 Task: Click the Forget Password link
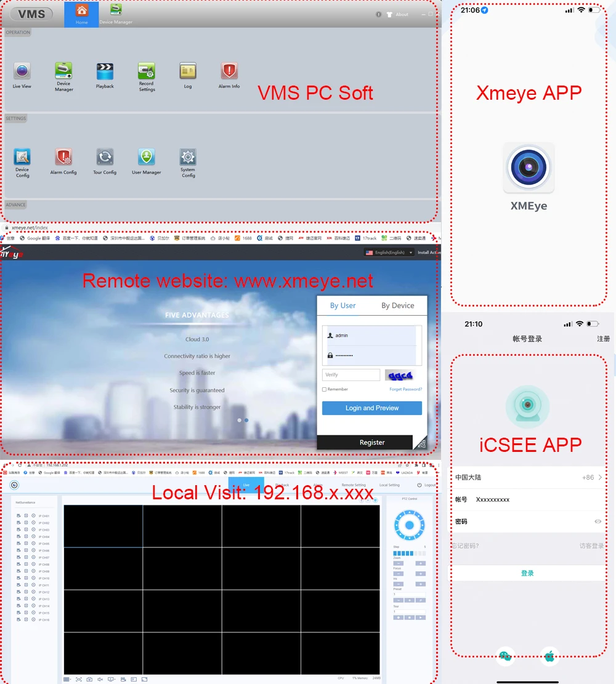405,390
